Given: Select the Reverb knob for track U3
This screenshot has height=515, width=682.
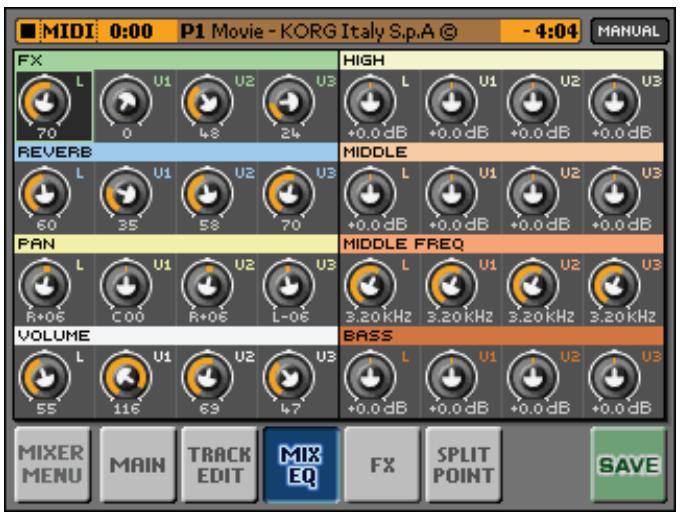Looking at the screenshot, I should click(289, 193).
